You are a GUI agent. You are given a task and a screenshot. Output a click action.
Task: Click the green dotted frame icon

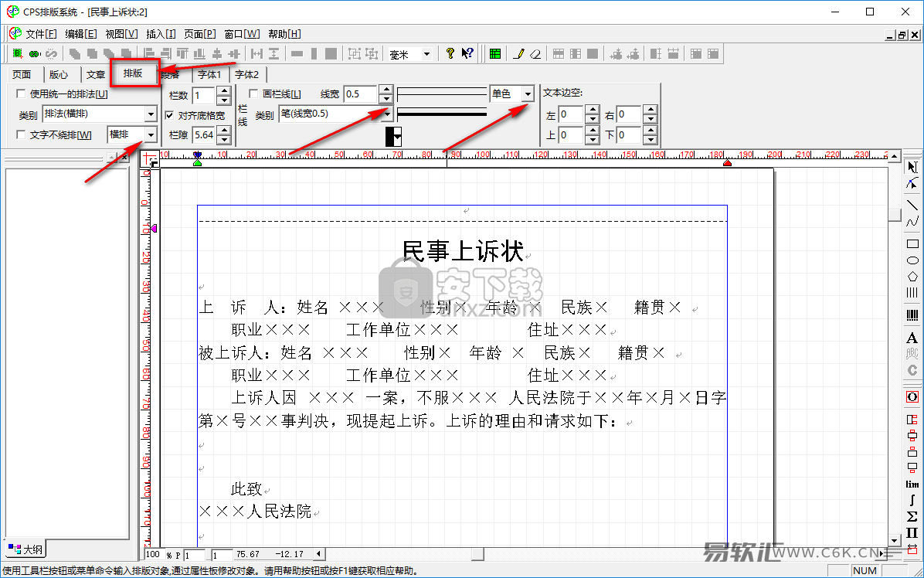(19, 54)
